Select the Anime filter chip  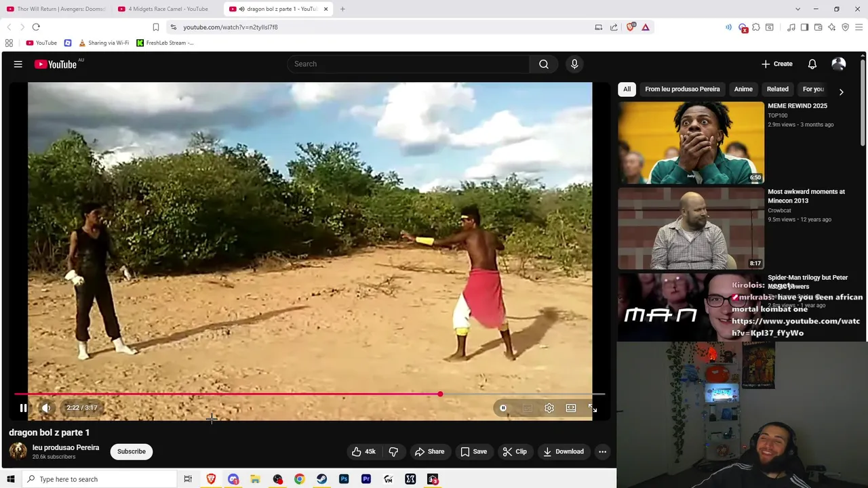point(743,89)
